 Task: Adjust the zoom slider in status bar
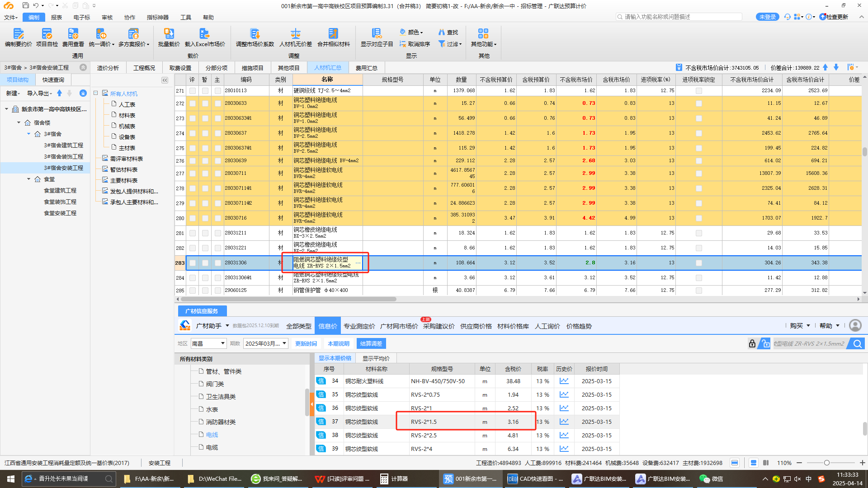click(826, 463)
